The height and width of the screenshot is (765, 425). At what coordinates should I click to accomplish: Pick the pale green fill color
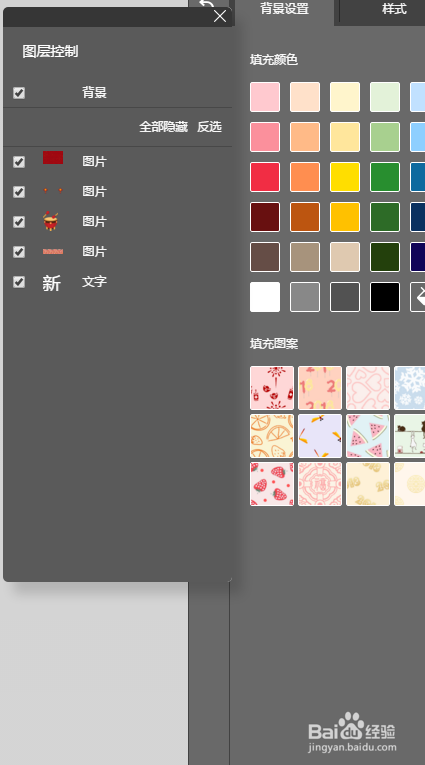click(x=385, y=97)
